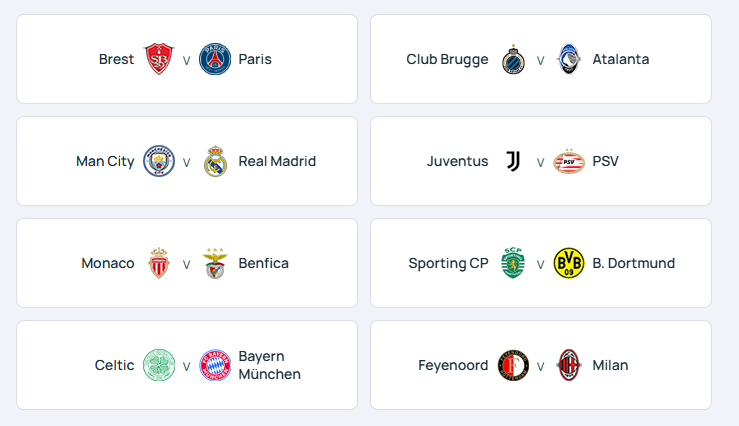Click the Sporting CP crest

tap(513, 263)
